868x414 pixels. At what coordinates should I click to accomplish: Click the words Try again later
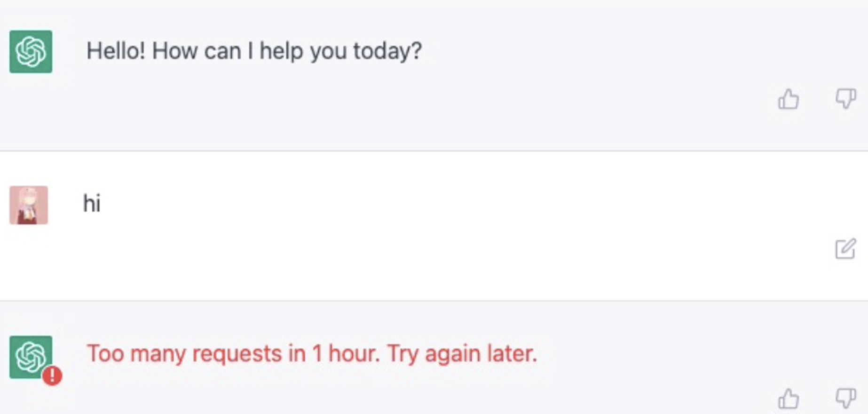(x=462, y=354)
